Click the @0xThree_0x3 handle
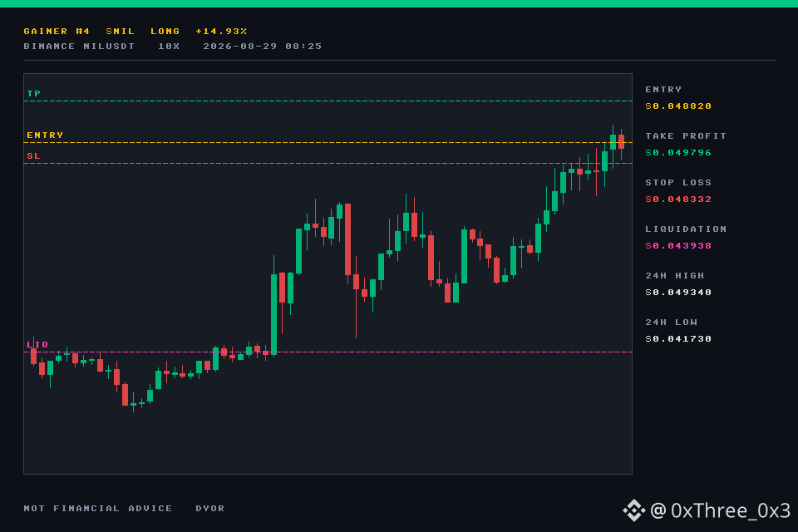Image resolution: width=798 pixels, height=532 pixels. point(721,510)
